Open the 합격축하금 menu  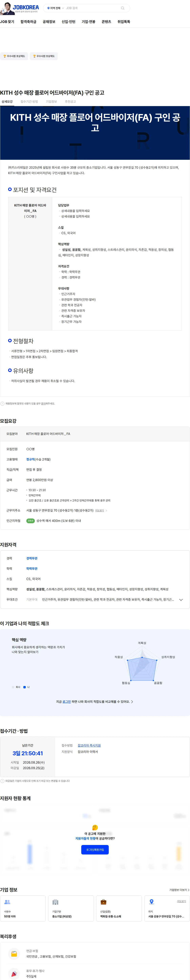tap(28, 22)
